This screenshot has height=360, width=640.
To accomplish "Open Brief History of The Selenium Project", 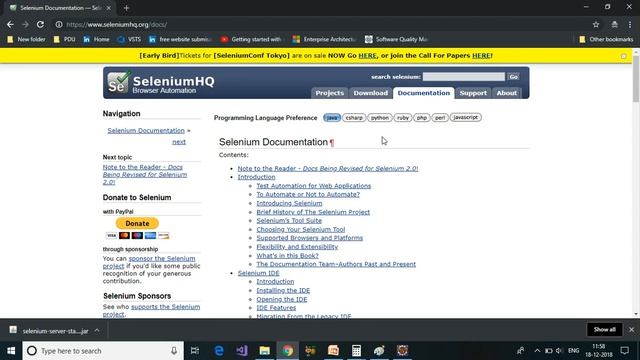I will pos(313,212).
